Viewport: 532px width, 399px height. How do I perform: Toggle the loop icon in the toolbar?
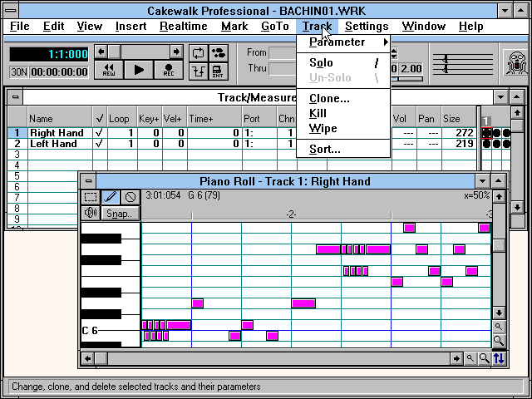coord(198,53)
